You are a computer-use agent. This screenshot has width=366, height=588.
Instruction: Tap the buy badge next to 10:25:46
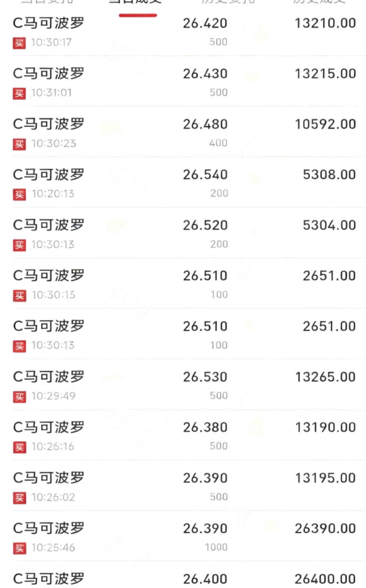coord(19,548)
